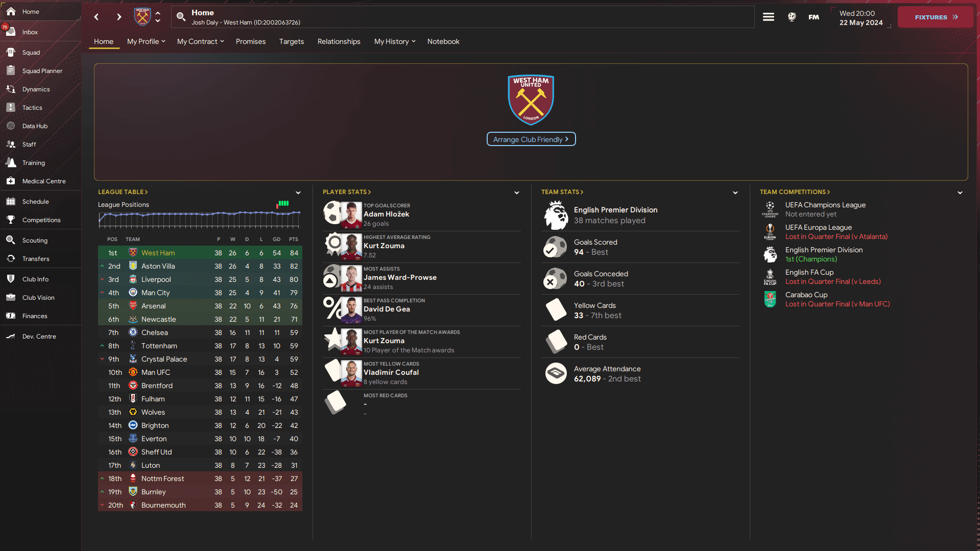Open the Tactics board icon
This screenshot has width=980, height=551.
point(11,107)
